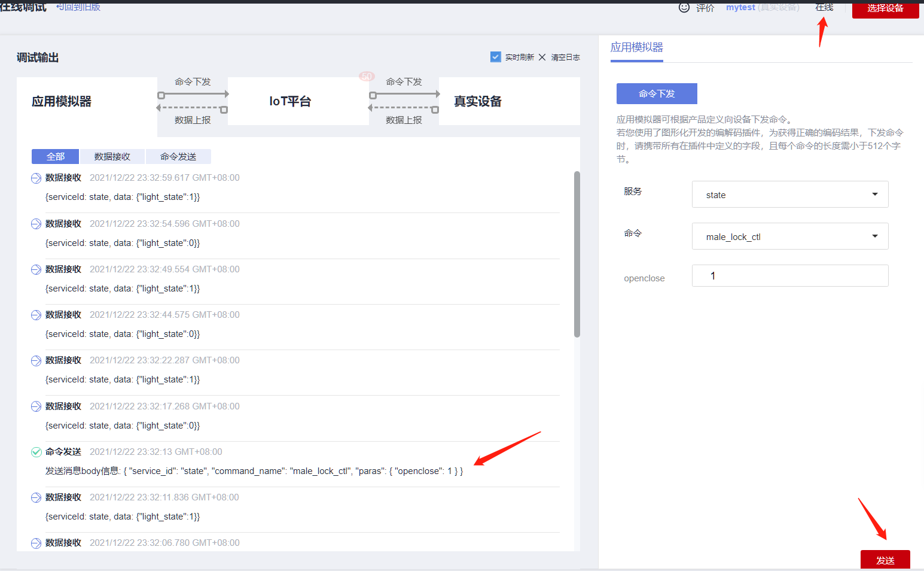The image size is (924, 571).
Task: Click data-received icon for 23:32:49.554 entry
Action: pyautogui.click(x=36, y=269)
